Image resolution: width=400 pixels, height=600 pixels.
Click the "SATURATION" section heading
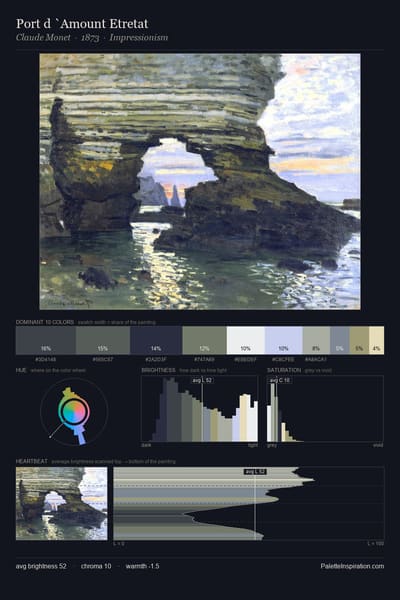[x=284, y=370]
